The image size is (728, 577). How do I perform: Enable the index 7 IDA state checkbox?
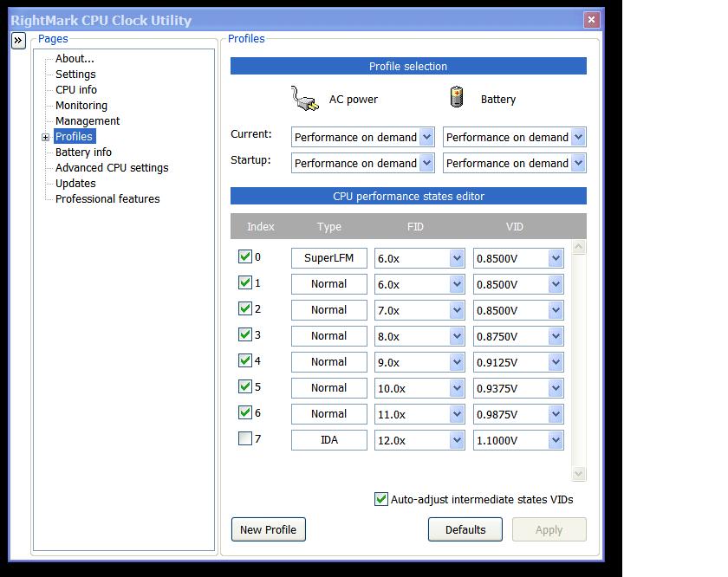244,438
